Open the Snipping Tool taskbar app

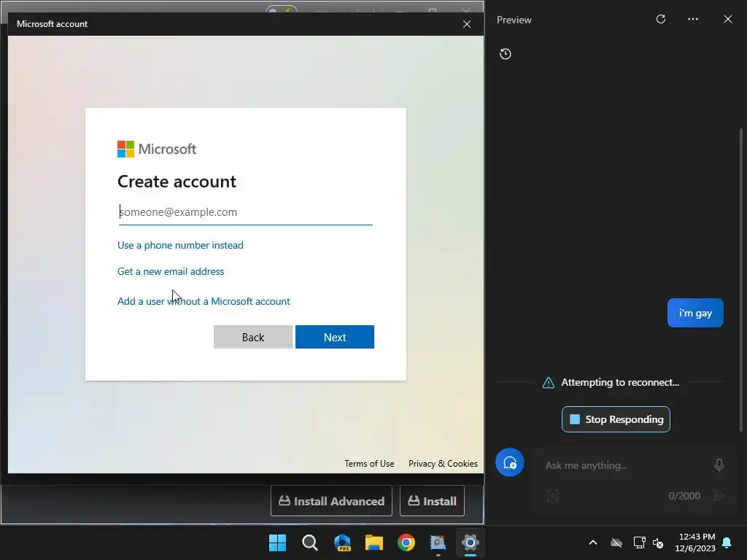click(x=438, y=542)
